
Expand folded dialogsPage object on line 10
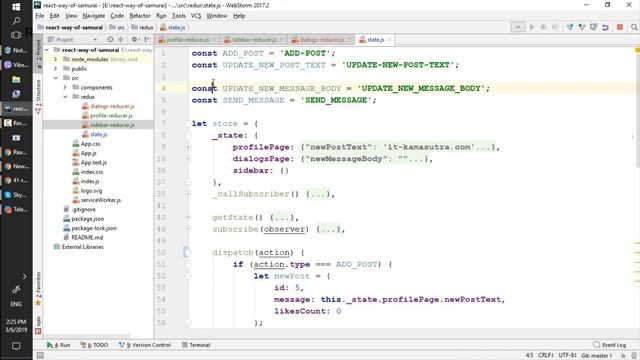tap(188, 159)
